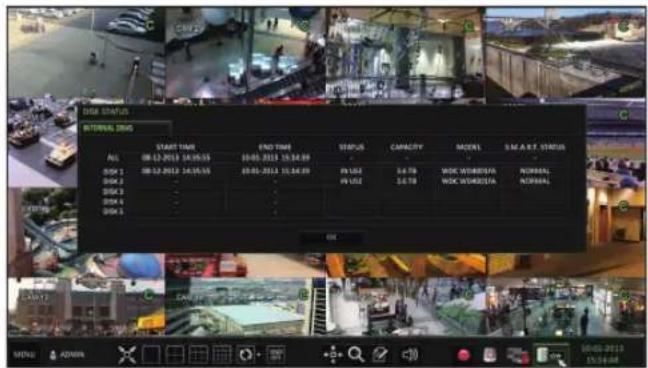
Task: Click the START TIME column header
Action: tap(176, 147)
